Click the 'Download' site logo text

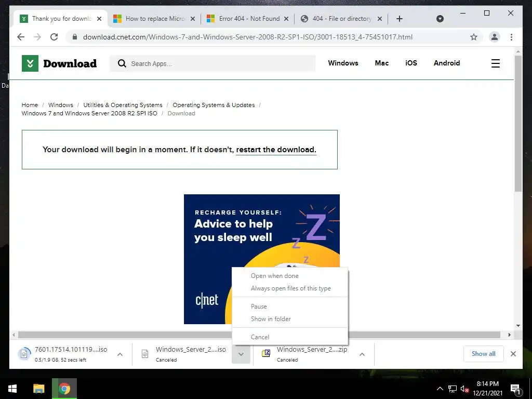pos(70,63)
